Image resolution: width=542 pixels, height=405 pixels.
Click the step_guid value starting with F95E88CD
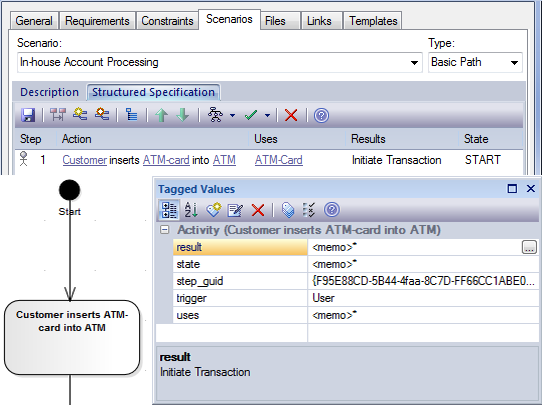click(424, 281)
